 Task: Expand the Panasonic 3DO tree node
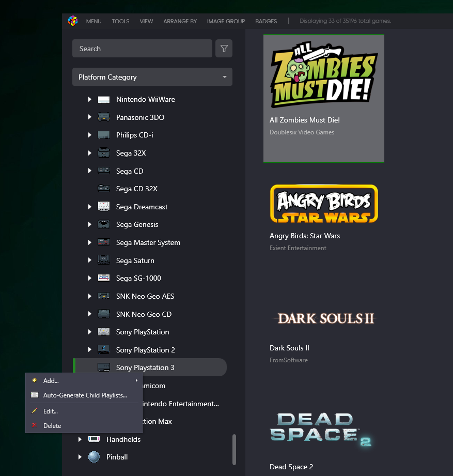pos(89,117)
